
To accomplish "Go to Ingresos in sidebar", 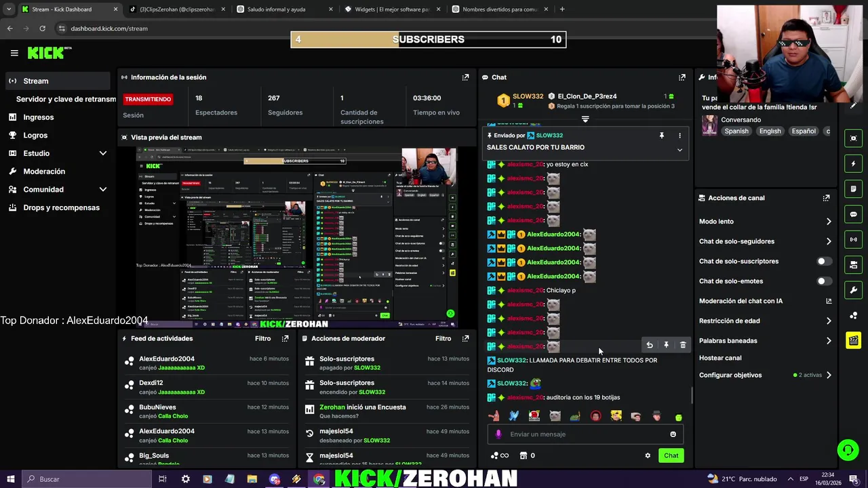I will [38, 117].
